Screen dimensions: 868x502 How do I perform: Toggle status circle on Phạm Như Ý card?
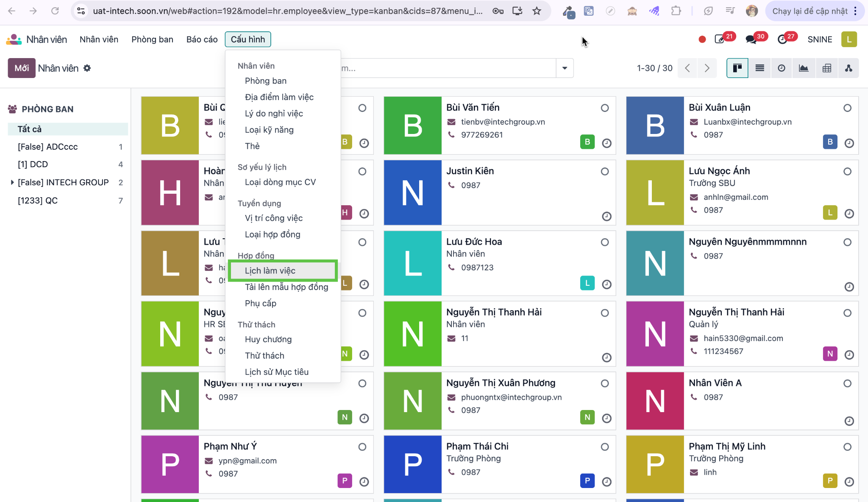point(362,447)
